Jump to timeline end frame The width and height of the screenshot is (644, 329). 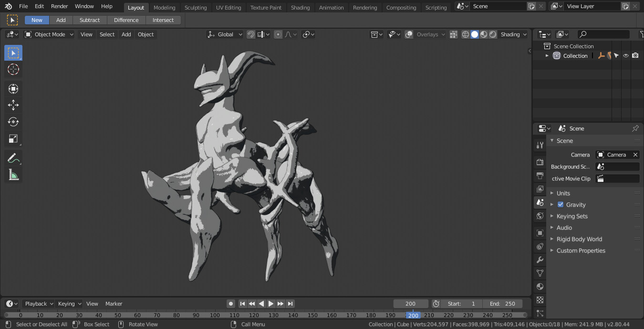click(x=290, y=304)
